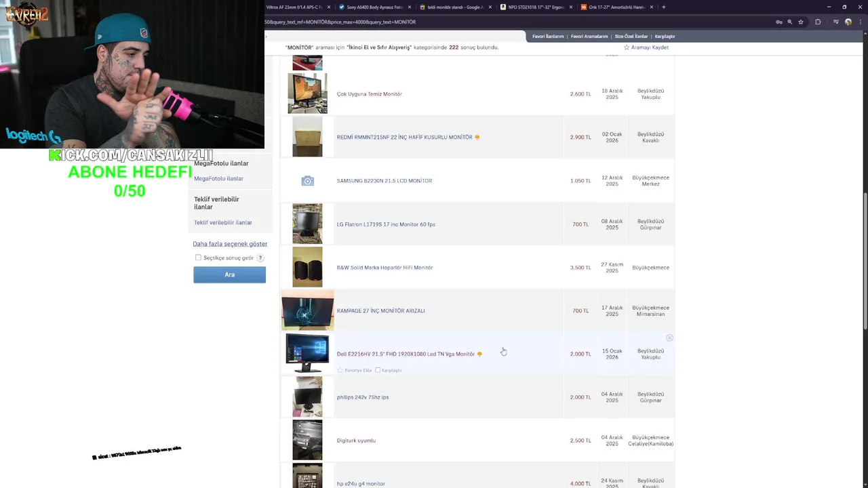This screenshot has width=868, height=488.
Task: Dismiss Dell listing with the circled X
Action: coord(669,338)
